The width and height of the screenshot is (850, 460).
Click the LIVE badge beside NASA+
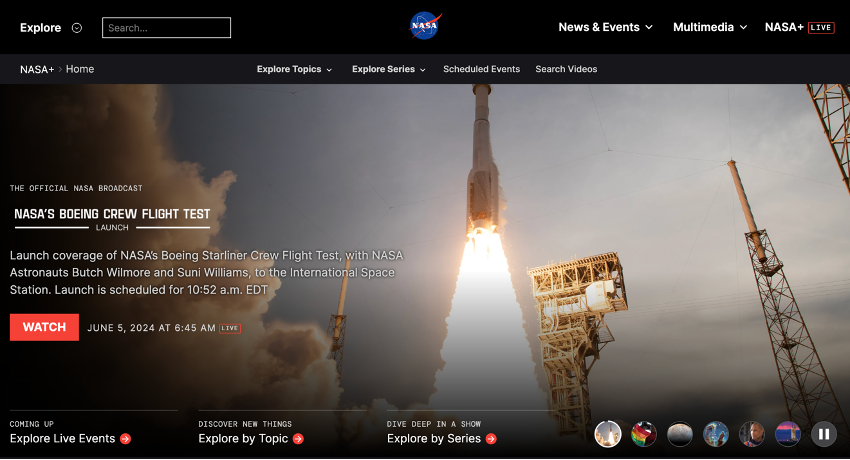tap(821, 28)
